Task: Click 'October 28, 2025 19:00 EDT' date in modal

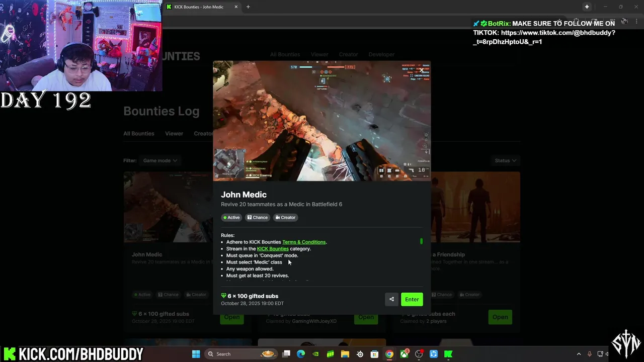Action: [252, 303]
